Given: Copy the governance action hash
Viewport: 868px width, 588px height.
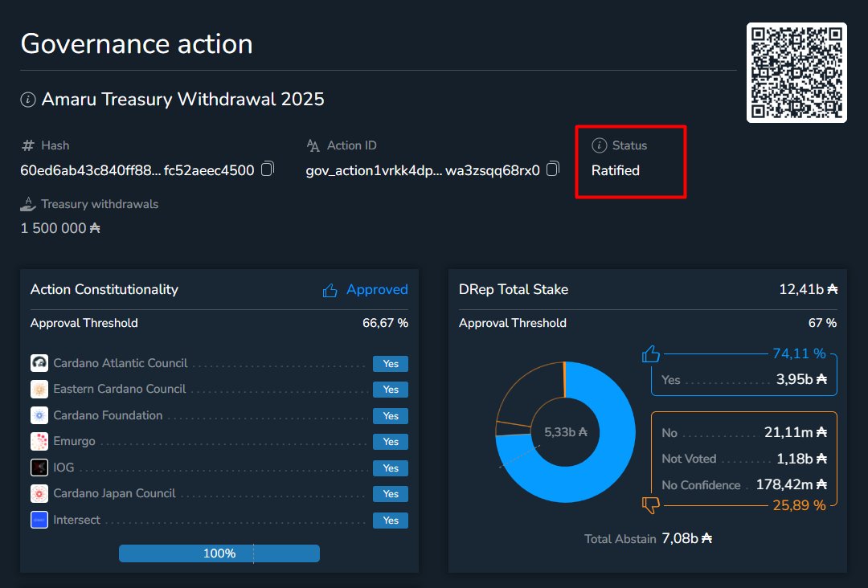Looking at the screenshot, I should click(268, 169).
